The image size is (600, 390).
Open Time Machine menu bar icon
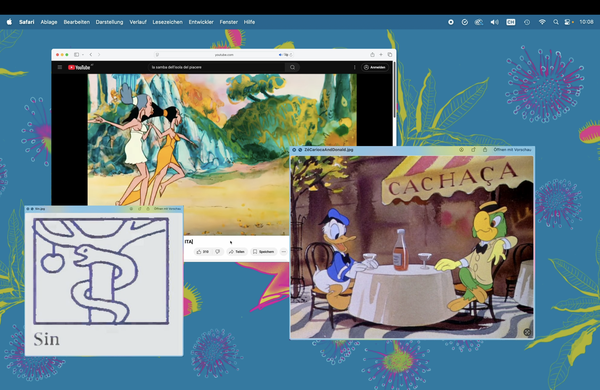[527, 22]
